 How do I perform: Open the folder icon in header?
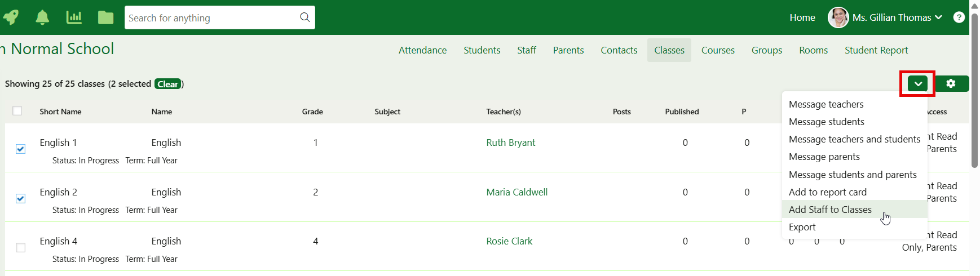pyautogui.click(x=105, y=17)
